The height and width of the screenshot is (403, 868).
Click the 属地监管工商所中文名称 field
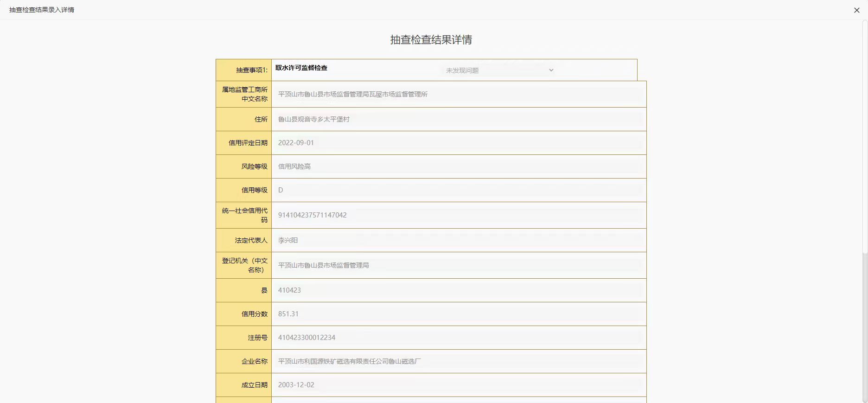tap(458, 94)
